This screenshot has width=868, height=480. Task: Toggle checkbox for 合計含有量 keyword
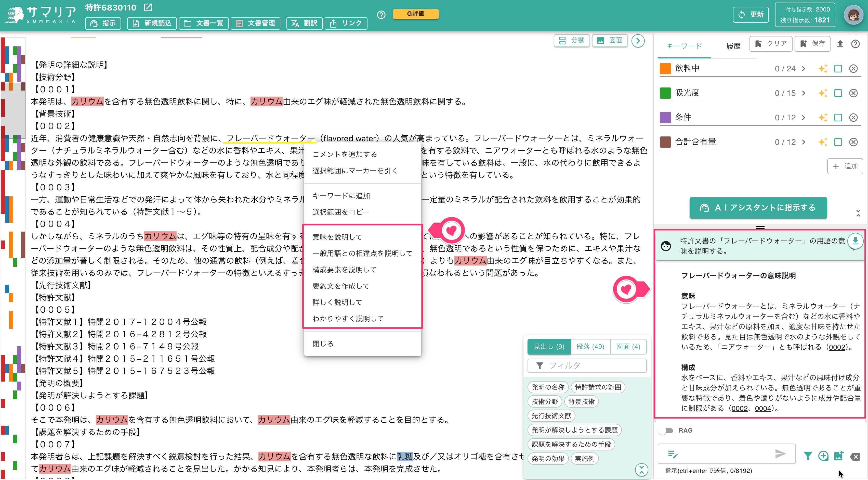click(838, 142)
